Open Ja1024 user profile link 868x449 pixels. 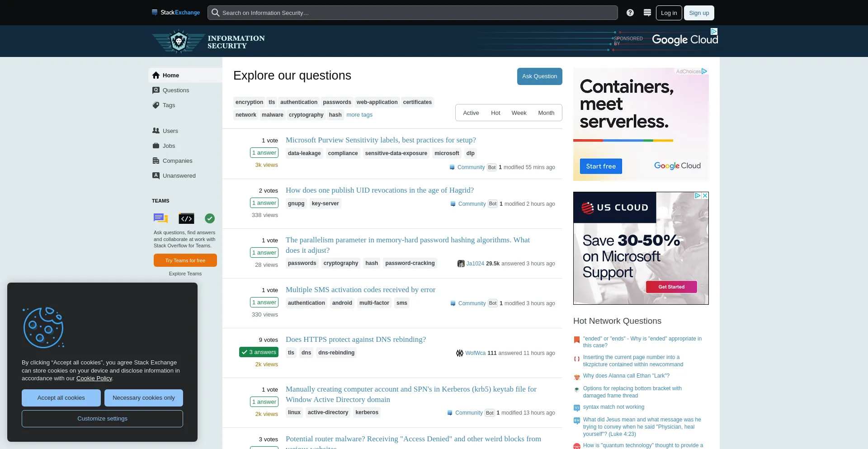point(475,264)
